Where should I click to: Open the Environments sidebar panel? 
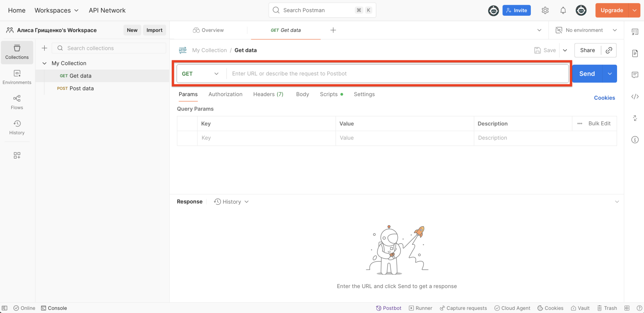(17, 77)
